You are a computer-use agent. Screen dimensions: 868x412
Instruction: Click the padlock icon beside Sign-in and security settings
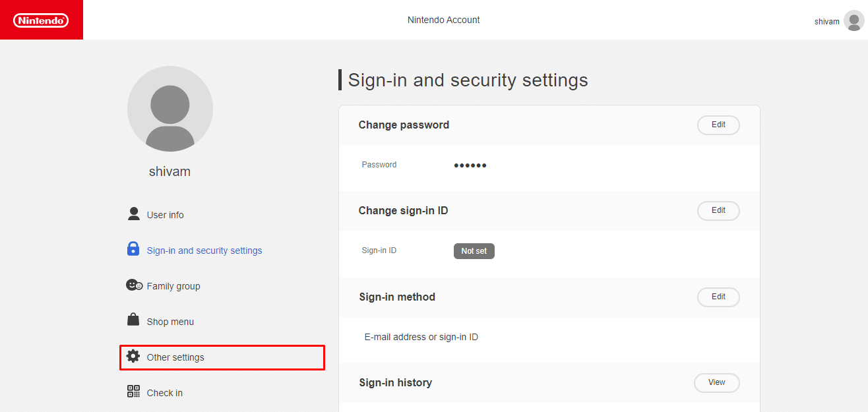point(133,249)
